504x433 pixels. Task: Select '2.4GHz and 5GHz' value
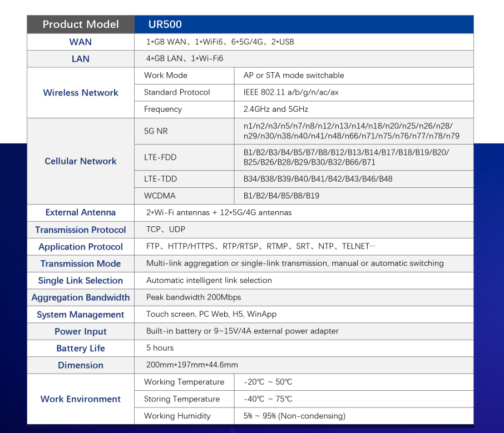click(x=275, y=109)
